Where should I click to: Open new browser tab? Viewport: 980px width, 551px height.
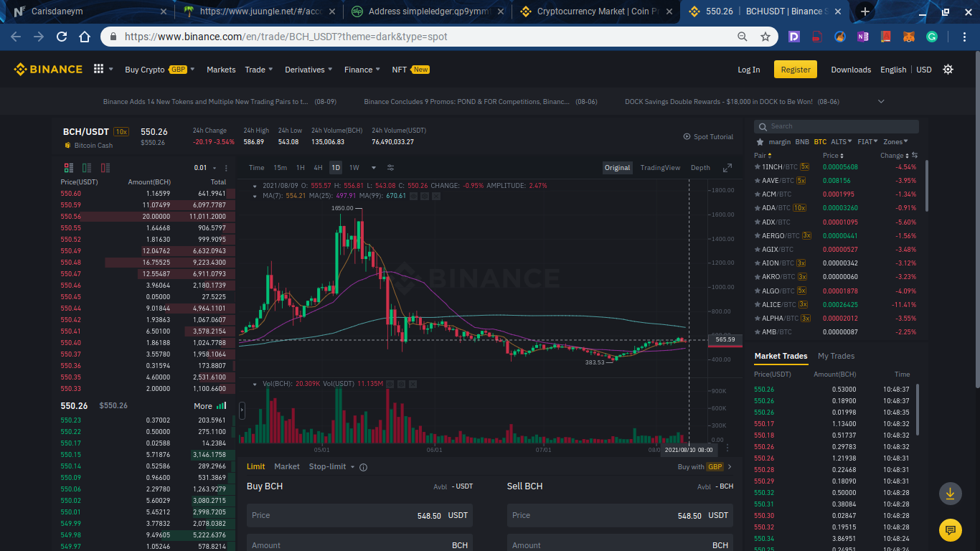865,11
